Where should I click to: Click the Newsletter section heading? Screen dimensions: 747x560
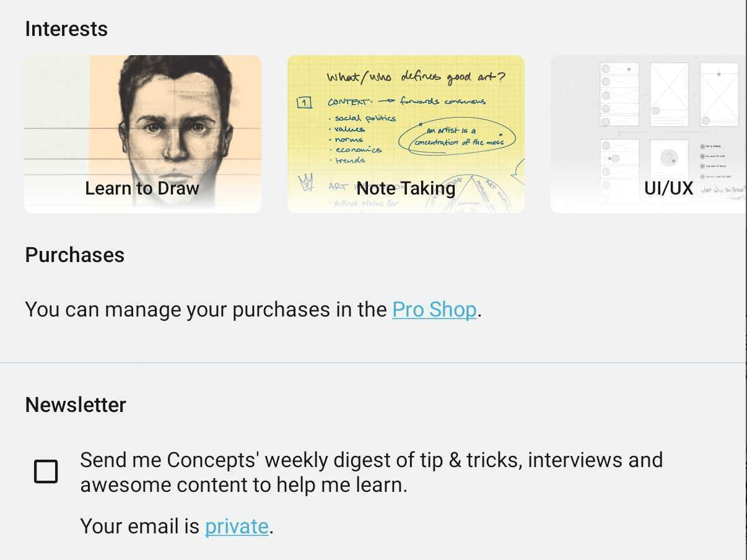[x=76, y=405]
